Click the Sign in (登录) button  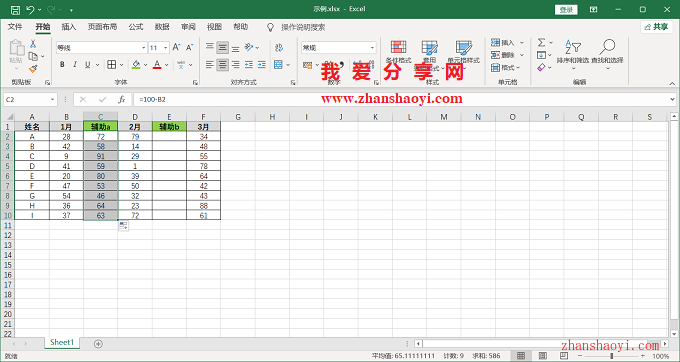tap(566, 10)
